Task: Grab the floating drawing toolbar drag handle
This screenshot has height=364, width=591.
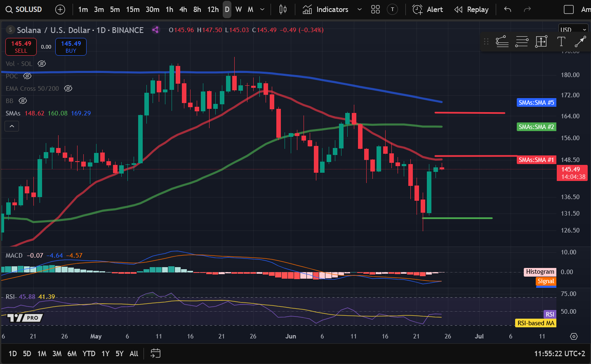Action: point(486,41)
